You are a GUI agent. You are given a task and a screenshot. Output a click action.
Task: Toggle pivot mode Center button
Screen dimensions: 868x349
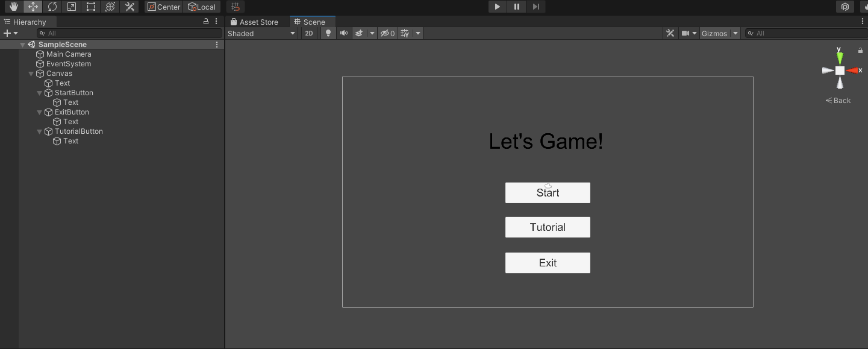pos(164,7)
